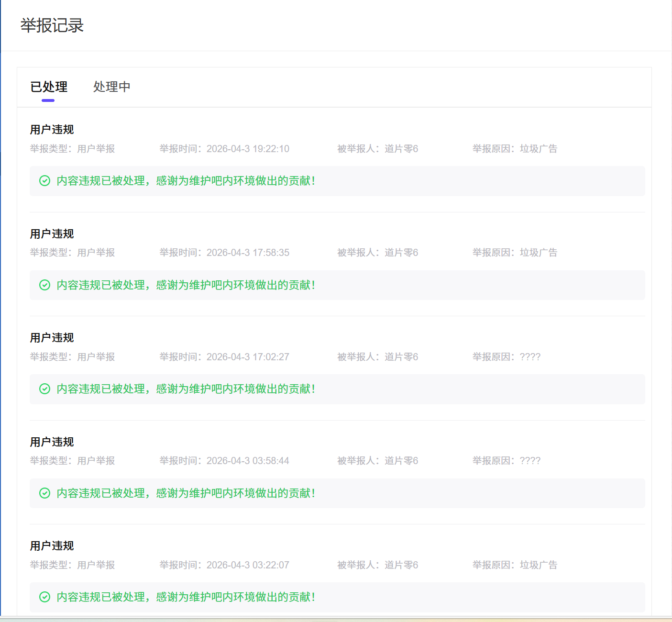Click 举报类型: 用户举报 in the 19:22:10 report
This screenshot has width=672, height=622.
72,149
